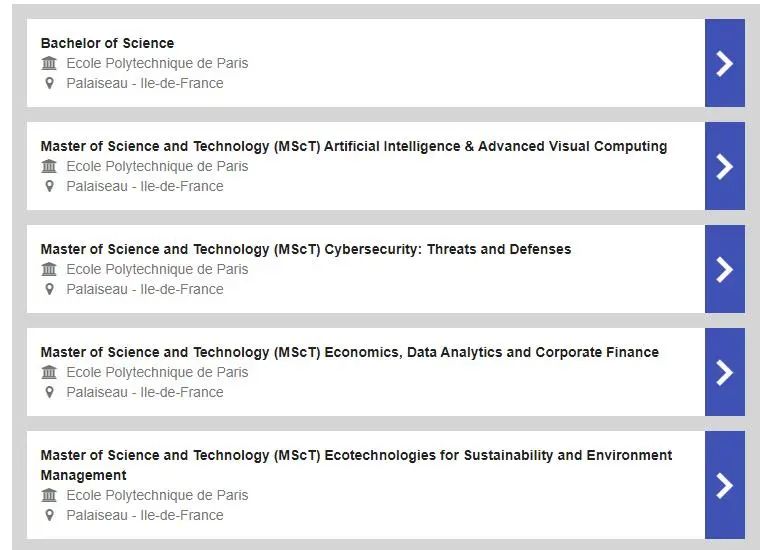
Task: Open the MScT Ecotechnologies for Sustainability title
Action: pyautogui.click(x=356, y=465)
